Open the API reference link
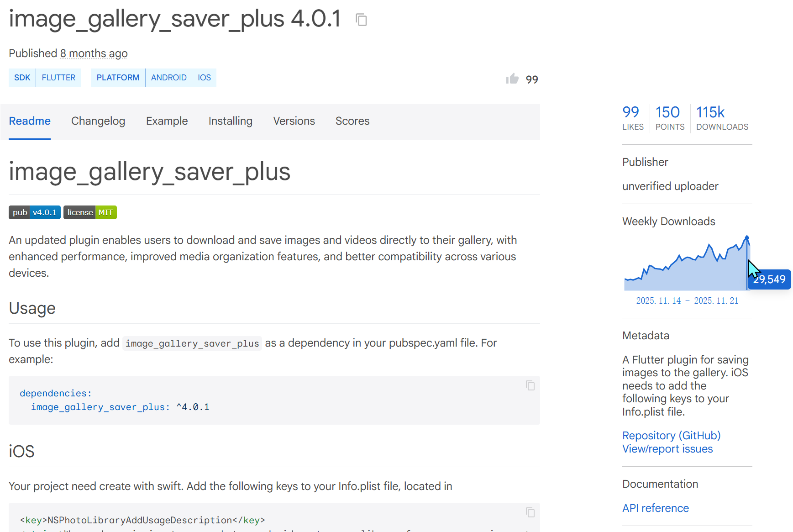The image size is (793, 532). pyautogui.click(x=655, y=508)
